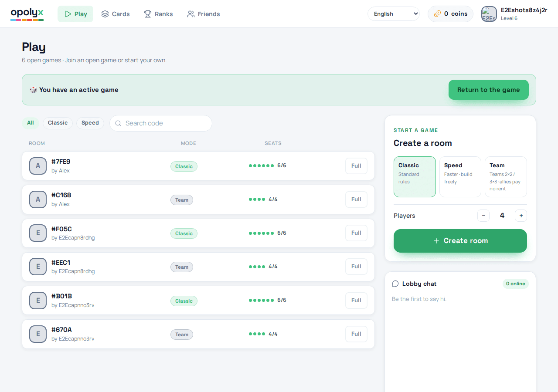Choose Classic mode in Create a room
Viewport: 558px width, 392px height.
click(415, 177)
